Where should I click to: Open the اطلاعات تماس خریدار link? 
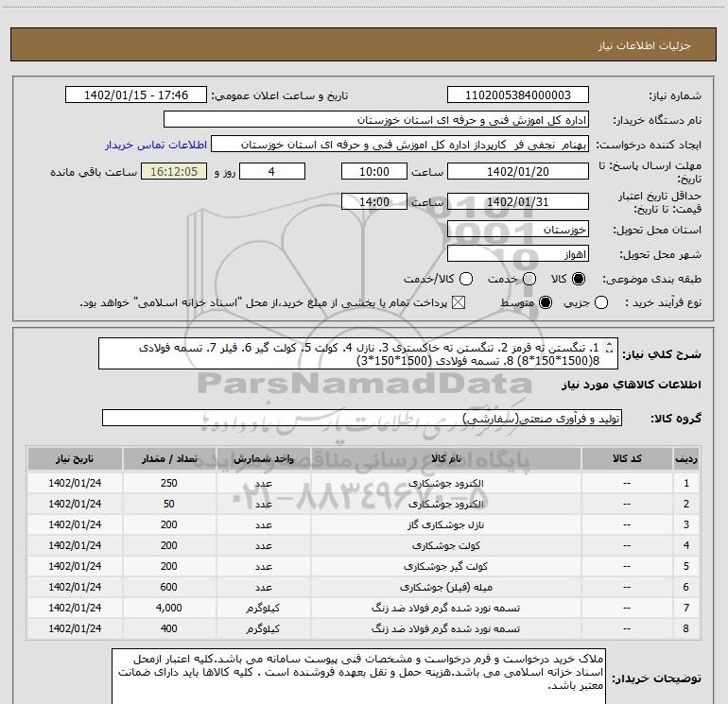coord(156,145)
